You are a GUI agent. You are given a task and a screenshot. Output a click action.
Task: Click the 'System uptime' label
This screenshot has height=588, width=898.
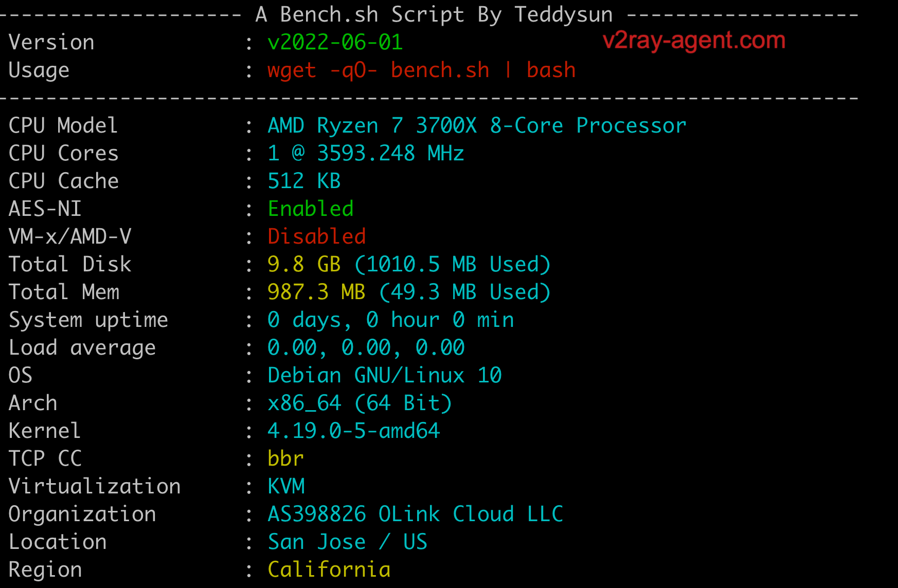(88, 320)
